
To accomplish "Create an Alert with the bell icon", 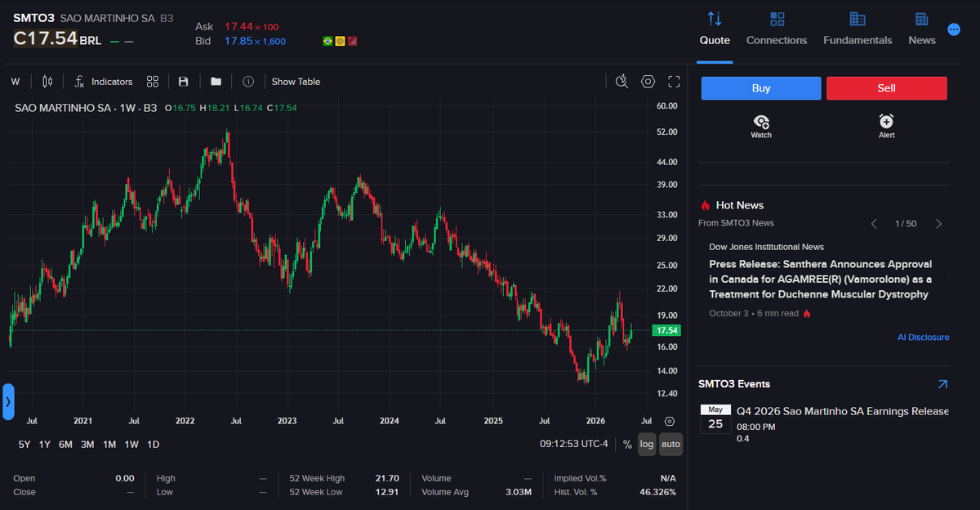I will point(887,127).
